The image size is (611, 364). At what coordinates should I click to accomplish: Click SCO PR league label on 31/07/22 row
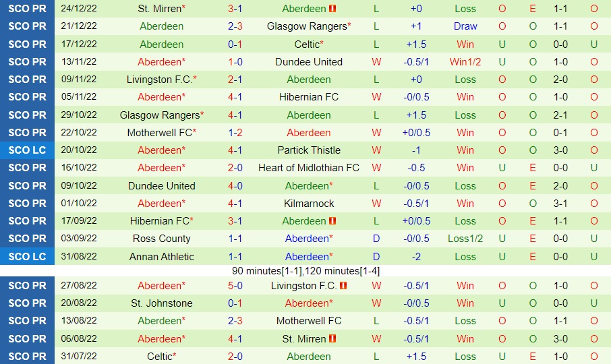point(27,356)
